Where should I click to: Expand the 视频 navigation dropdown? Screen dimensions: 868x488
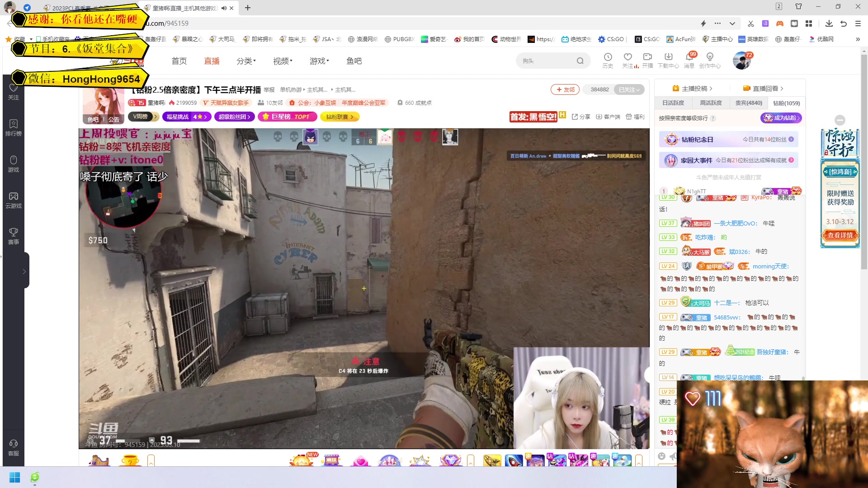tap(283, 61)
